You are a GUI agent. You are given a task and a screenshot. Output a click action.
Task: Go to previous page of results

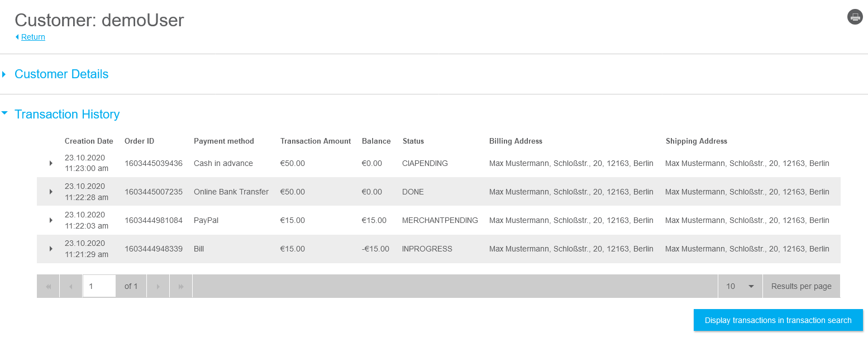pyautogui.click(x=71, y=286)
